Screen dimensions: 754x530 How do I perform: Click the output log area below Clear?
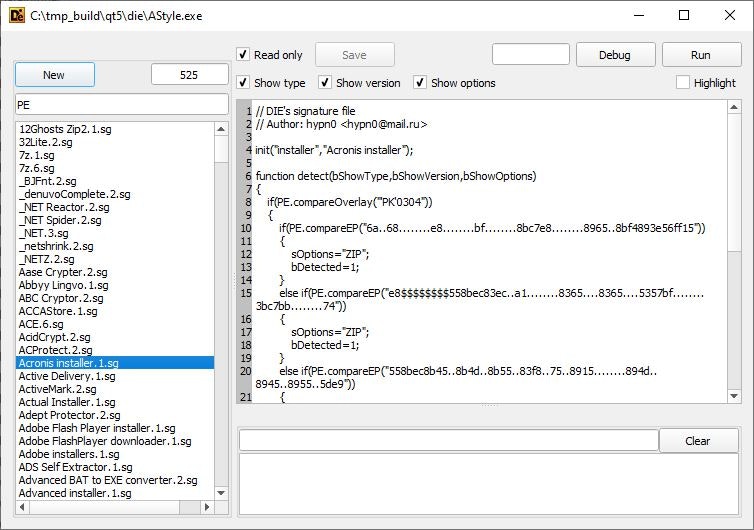489,484
